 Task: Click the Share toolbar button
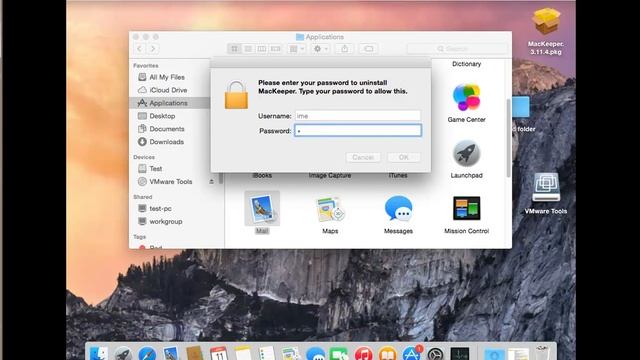pos(344,49)
